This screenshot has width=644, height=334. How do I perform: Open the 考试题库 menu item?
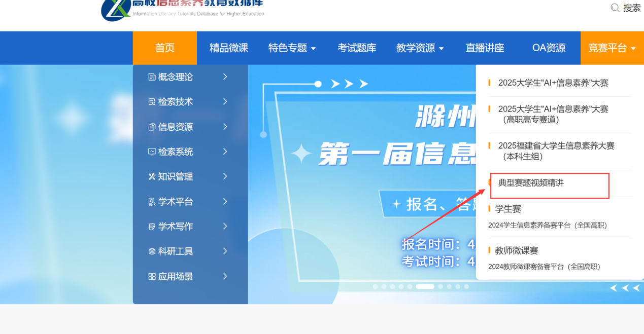tap(357, 48)
